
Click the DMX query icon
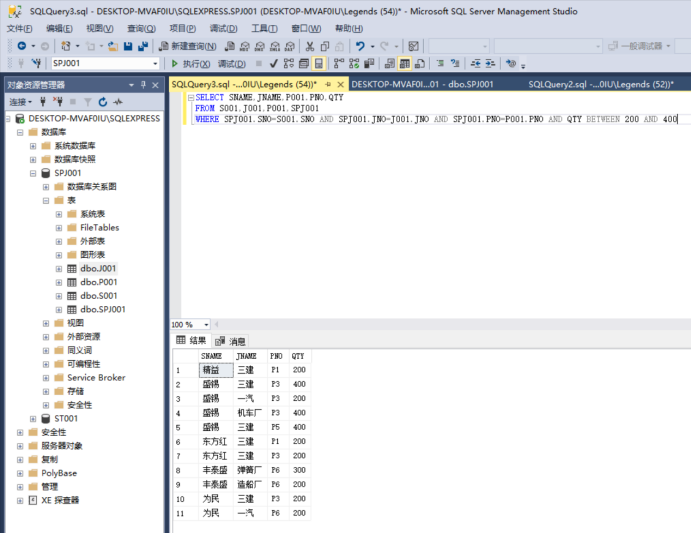tap(260, 46)
